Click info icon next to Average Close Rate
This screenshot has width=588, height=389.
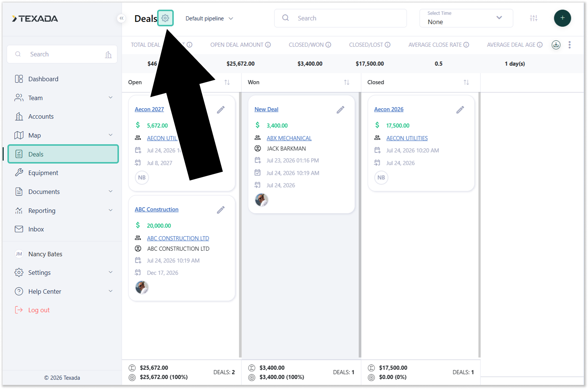(x=466, y=45)
